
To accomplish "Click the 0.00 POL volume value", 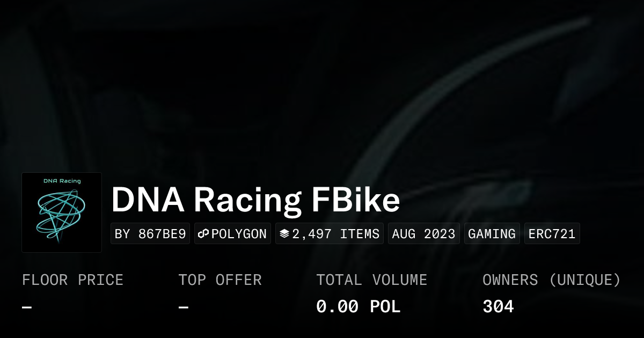I will tap(358, 307).
